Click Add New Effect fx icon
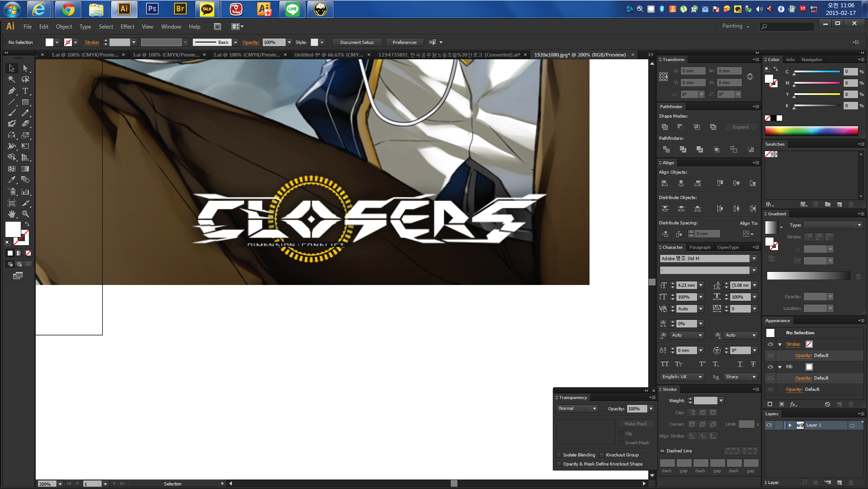 tap(793, 404)
